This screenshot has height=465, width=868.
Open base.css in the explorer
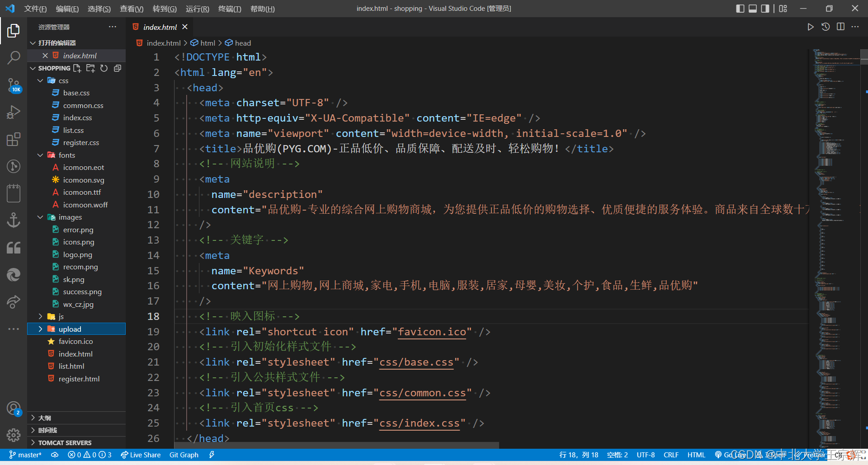[76, 93]
